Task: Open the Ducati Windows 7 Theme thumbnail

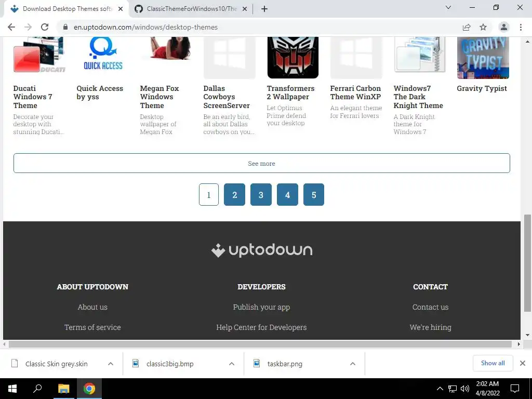Action: click(x=39, y=56)
